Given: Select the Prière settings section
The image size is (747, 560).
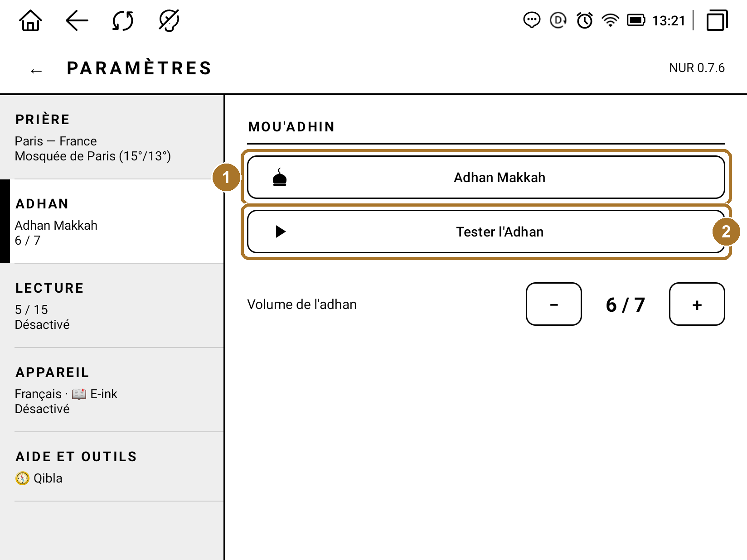Looking at the screenshot, I should point(112,137).
